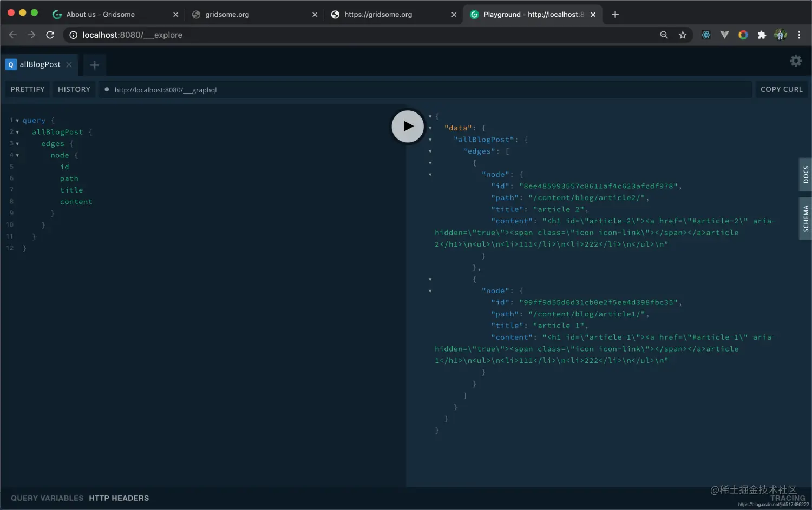Collapse the root response object arrow

pyautogui.click(x=430, y=116)
